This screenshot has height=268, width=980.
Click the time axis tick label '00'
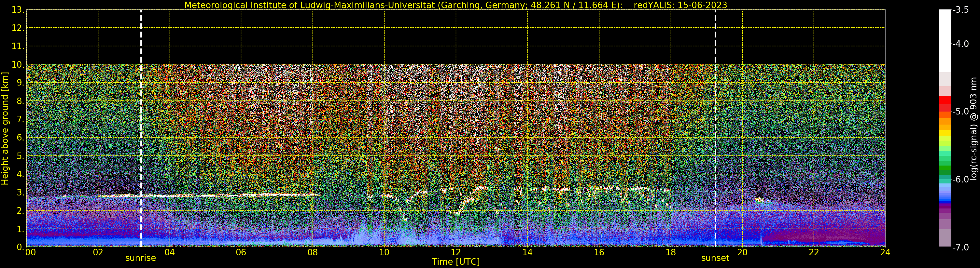(x=30, y=252)
